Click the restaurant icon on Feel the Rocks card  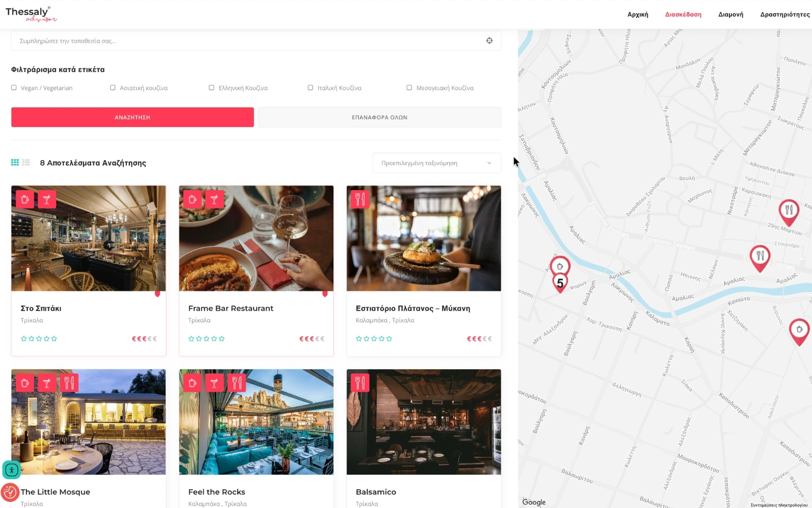236,383
